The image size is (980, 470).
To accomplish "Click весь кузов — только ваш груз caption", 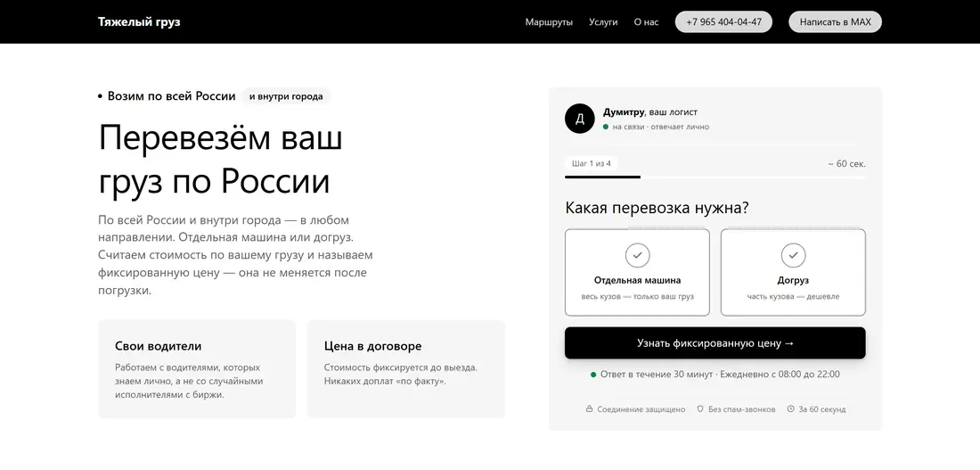I will [x=638, y=297].
